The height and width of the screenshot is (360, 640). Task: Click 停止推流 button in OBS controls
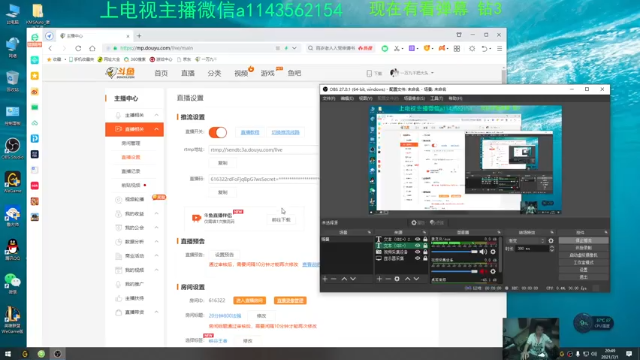[583, 240]
